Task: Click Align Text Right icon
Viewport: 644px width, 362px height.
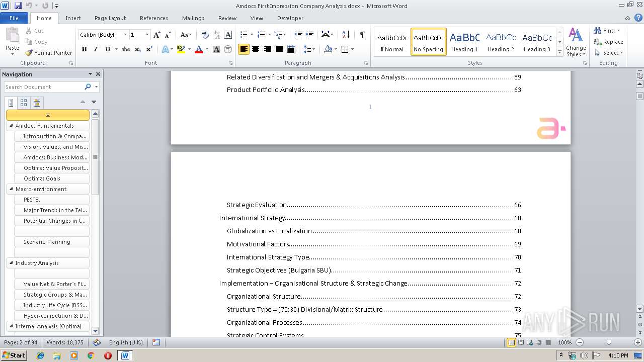Action: (268, 49)
